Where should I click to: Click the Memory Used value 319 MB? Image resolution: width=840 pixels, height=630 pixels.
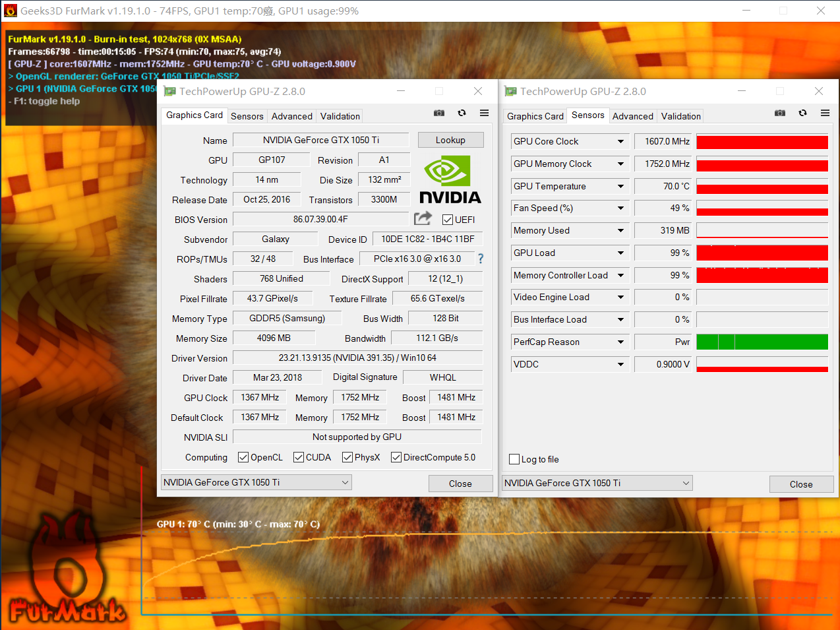tap(663, 230)
